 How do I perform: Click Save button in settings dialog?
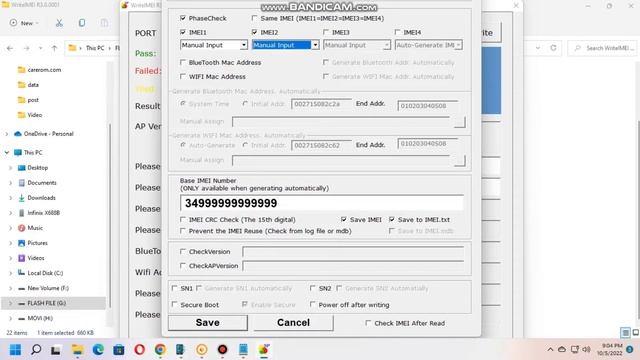207,322
